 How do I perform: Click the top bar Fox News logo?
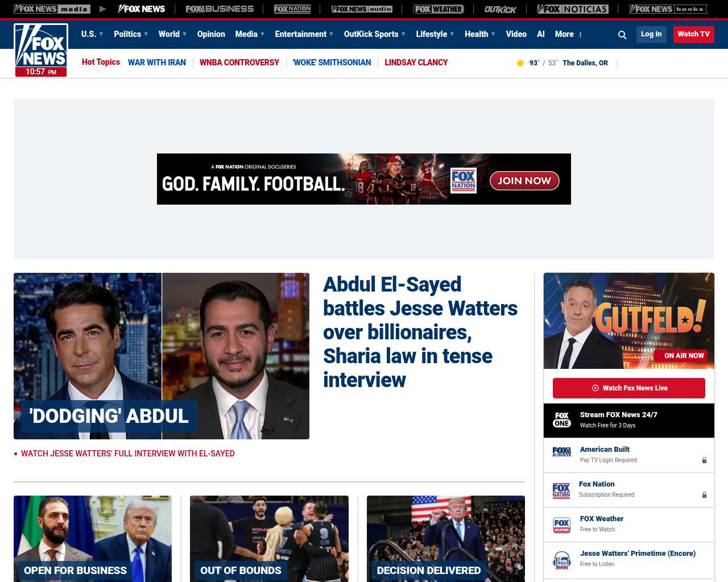141,9
